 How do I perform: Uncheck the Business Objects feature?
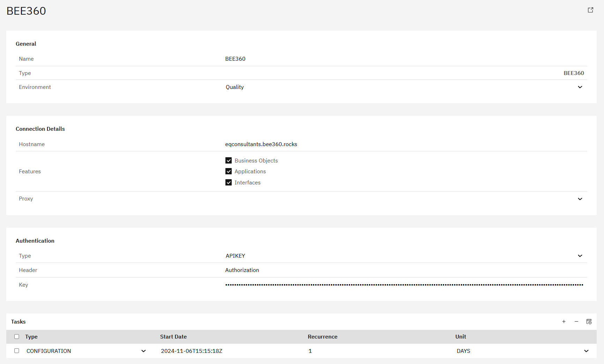[229, 160]
